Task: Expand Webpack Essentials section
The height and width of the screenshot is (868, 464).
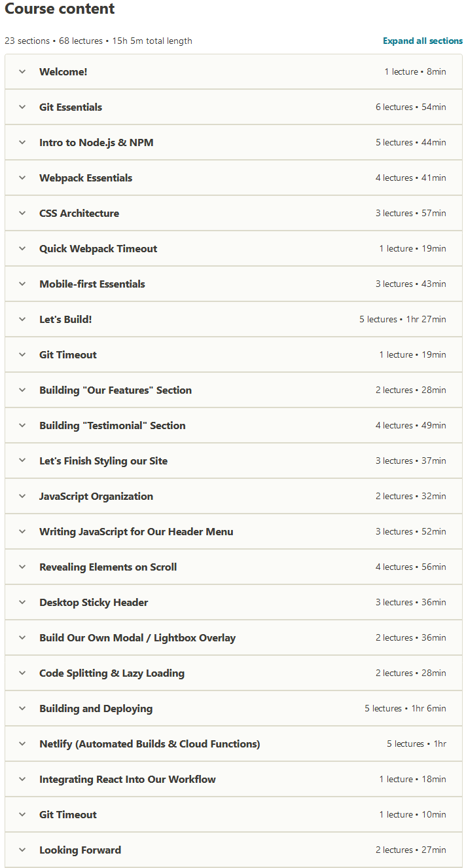Action: pyautogui.click(x=234, y=178)
